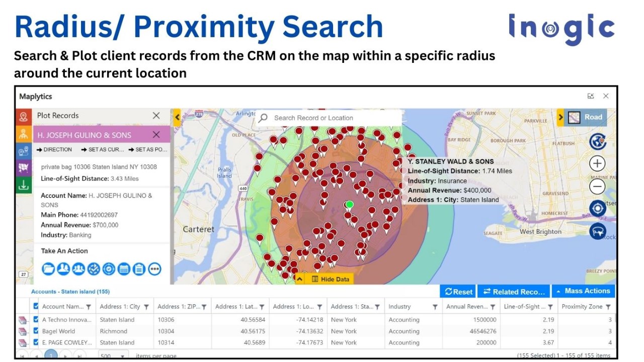
Task: Open more actions ellipsis icon
Action: pos(154,269)
